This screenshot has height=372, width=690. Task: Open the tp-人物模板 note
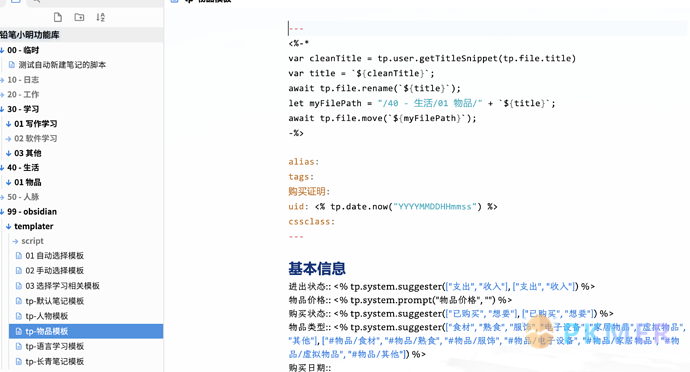coord(47,316)
